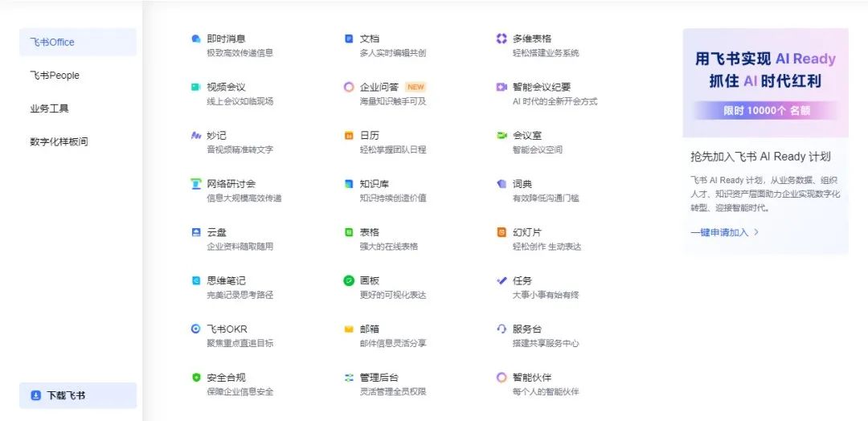868x421 pixels.
Task: Click the 画板 whiteboard icon
Action: click(349, 281)
